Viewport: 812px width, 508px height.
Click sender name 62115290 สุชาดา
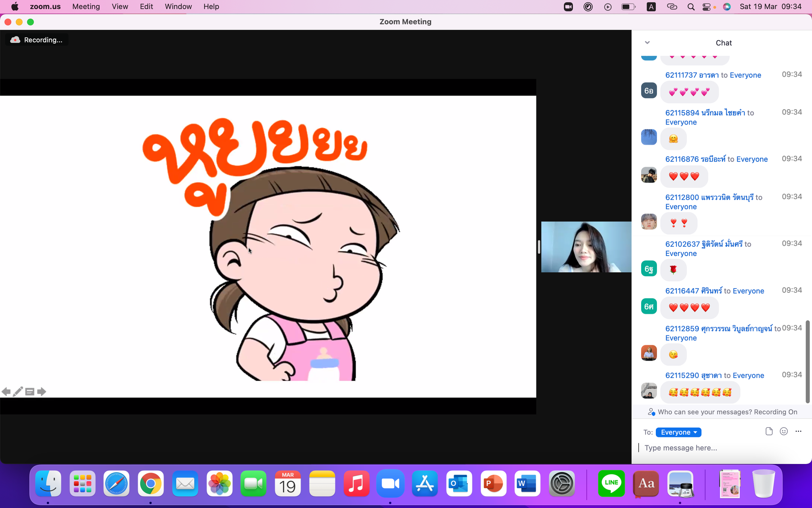click(x=693, y=375)
